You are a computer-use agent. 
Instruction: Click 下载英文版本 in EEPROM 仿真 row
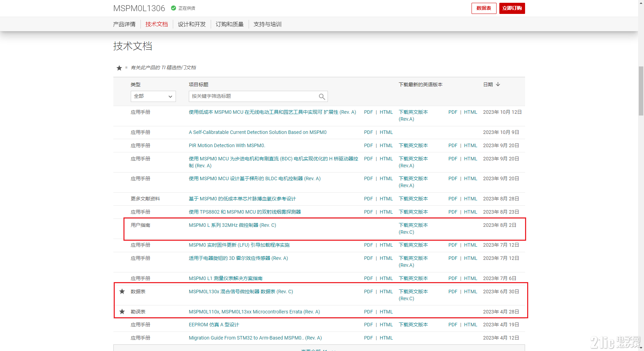click(413, 325)
